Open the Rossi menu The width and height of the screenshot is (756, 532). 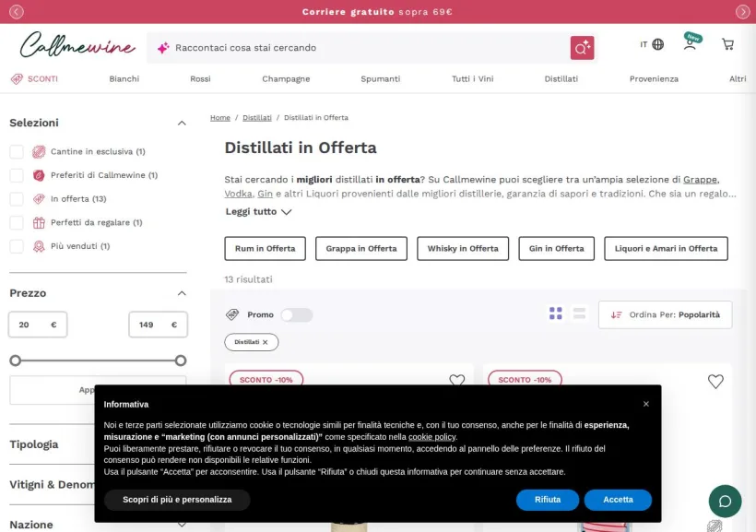pos(200,78)
